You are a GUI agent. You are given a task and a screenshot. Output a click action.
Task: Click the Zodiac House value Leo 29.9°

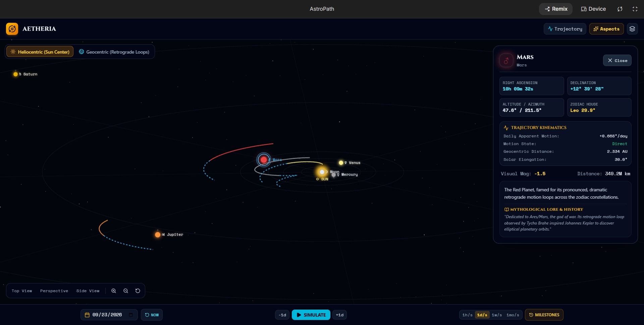[583, 111]
